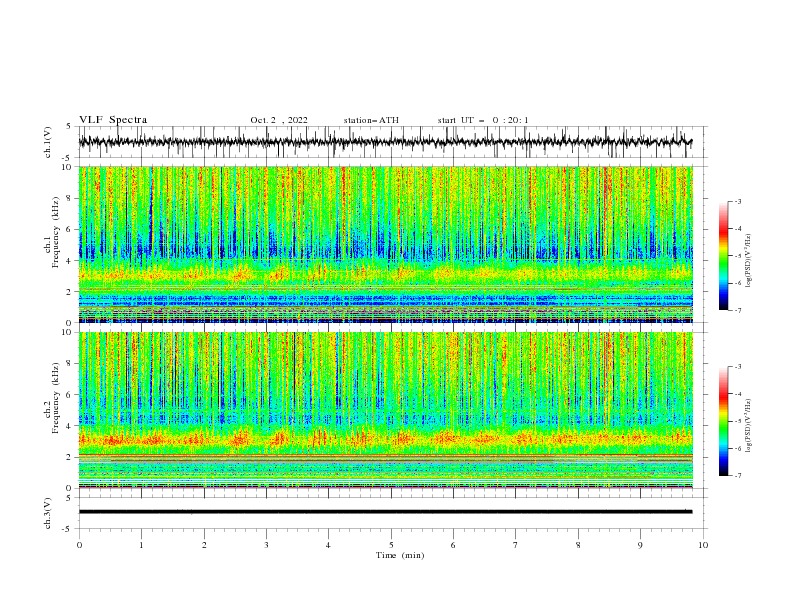This screenshot has height=612, width=792.
Task: Click the "5" tick on ch.1(V) axis
Action: [x=69, y=126]
